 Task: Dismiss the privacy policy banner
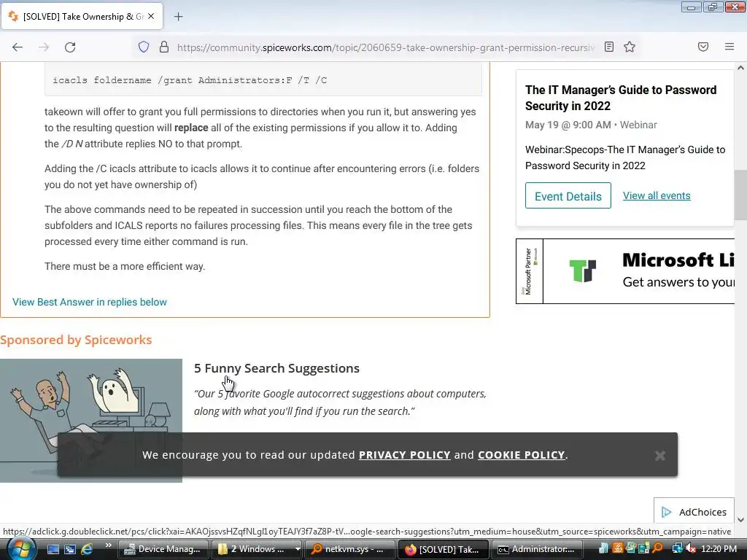coord(659,456)
